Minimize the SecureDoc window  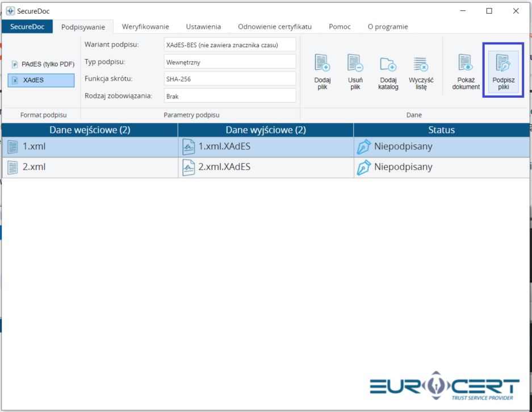(x=463, y=11)
